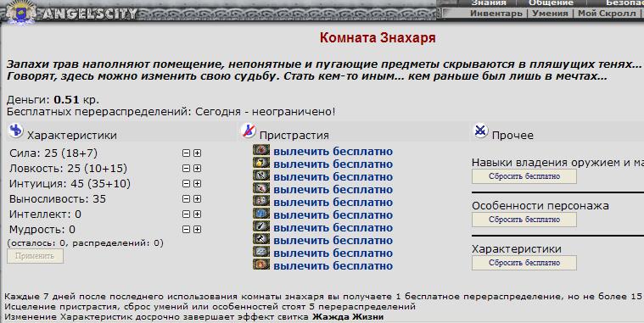Decrease Интуиция with the minus button
This screenshot has width=644, height=323.
[x=186, y=183]
